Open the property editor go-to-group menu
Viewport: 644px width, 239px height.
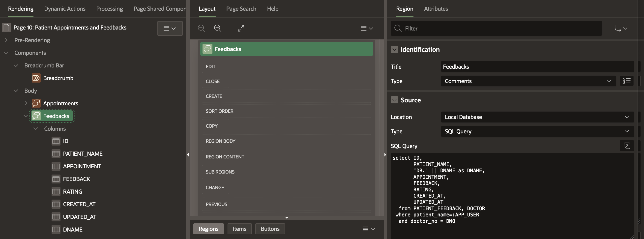(x=621, y=28)
